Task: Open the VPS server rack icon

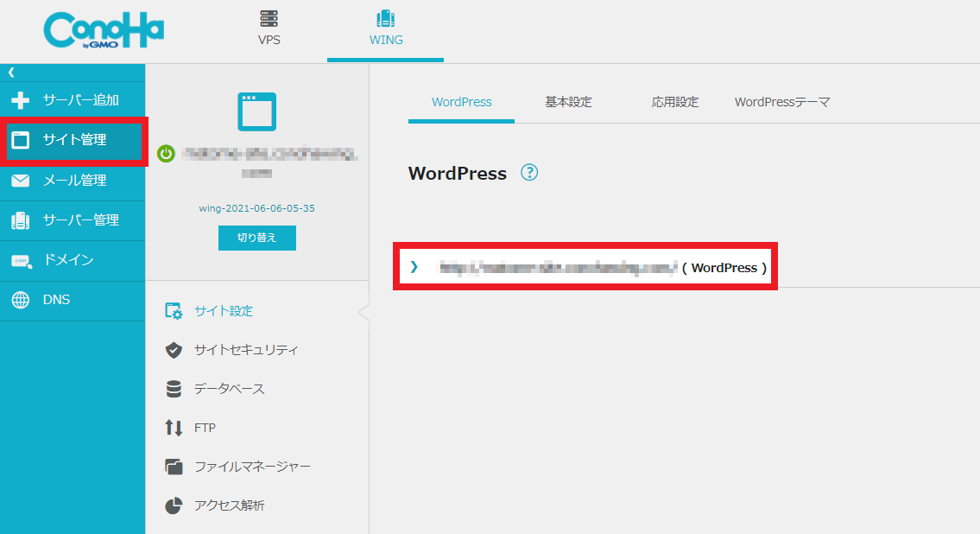Action: tap(269, 19)
